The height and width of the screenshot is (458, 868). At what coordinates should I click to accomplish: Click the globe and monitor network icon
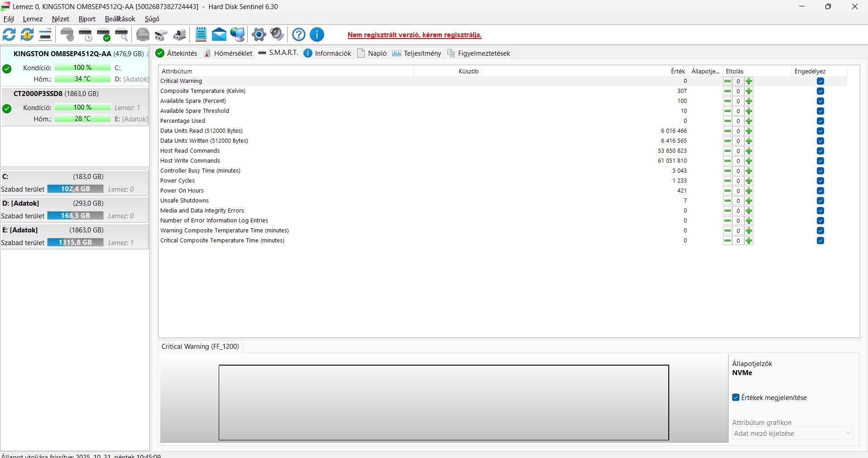[x=237, y=34]
